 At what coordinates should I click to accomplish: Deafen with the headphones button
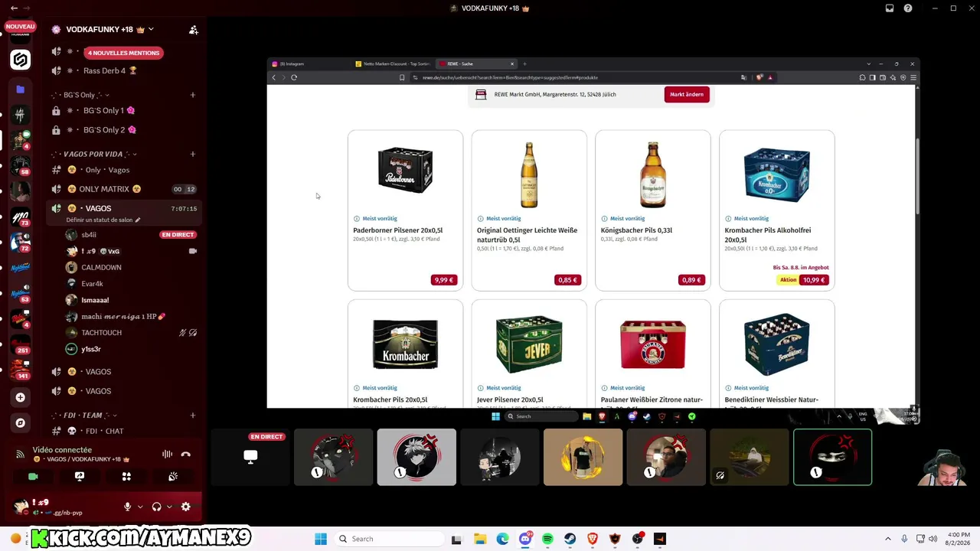pos(157,507)
